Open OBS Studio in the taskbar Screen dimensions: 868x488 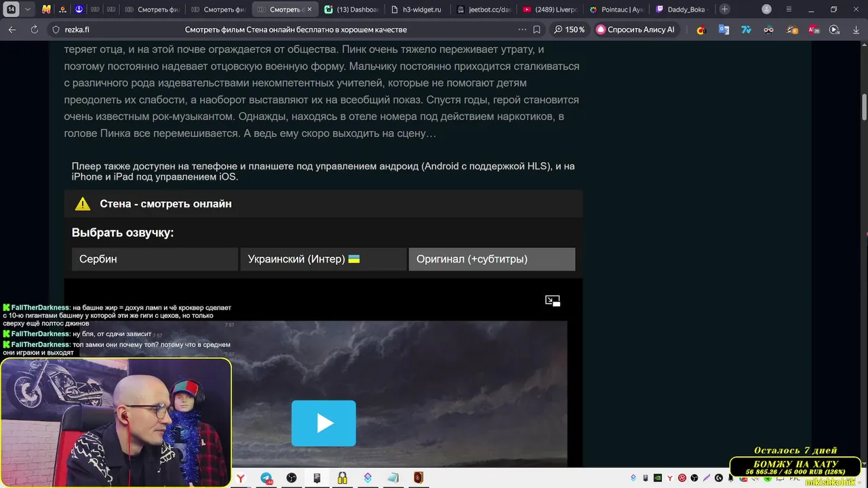click(x=292, y=479)
